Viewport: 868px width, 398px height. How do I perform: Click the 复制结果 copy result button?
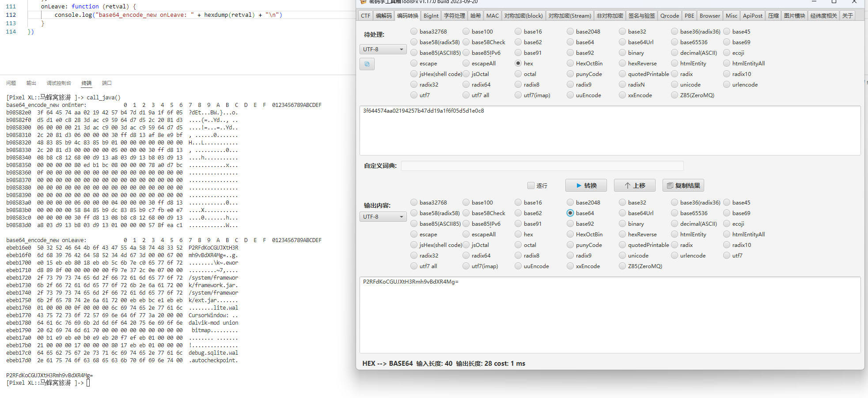(x=683, y=186)
